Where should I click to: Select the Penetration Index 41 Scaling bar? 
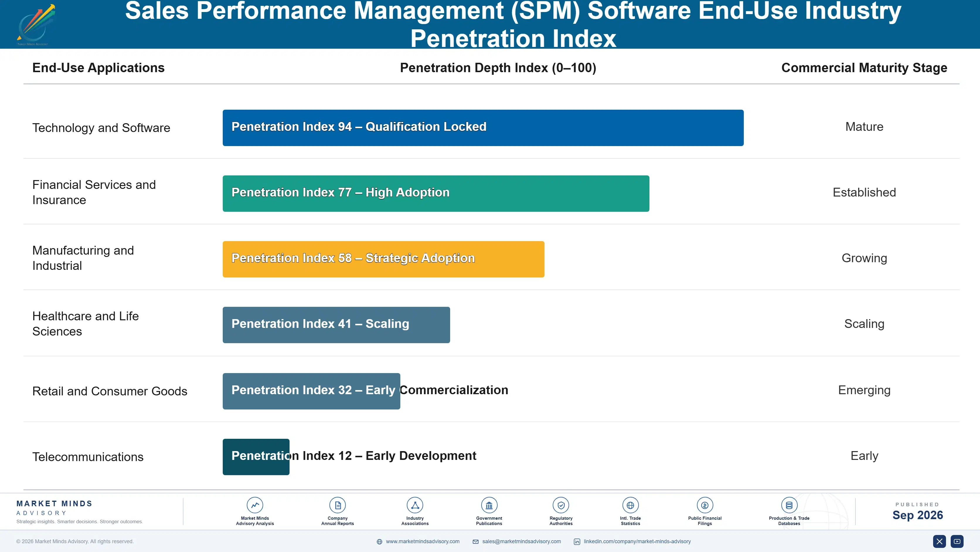point(336,325)
